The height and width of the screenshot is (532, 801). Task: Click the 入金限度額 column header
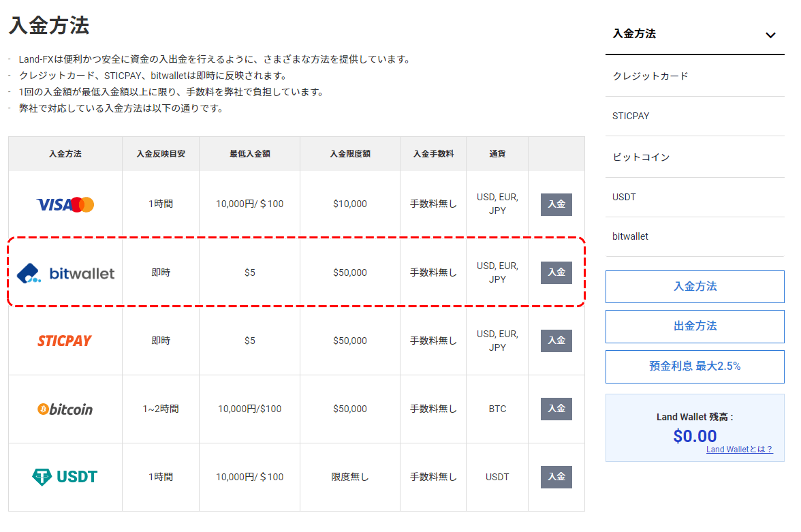pyautogui.click(x=350, y=154)
